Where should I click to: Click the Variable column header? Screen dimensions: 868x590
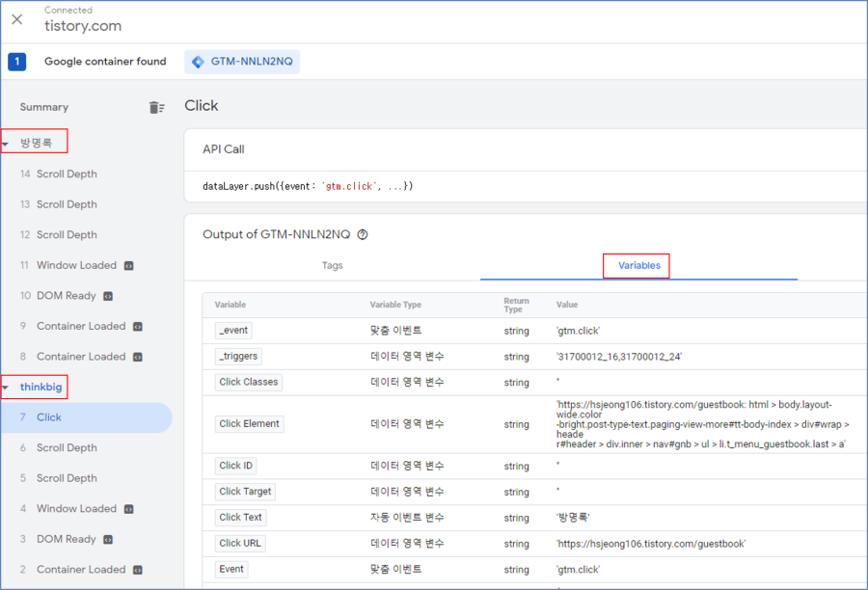click(x=231, y=305)
